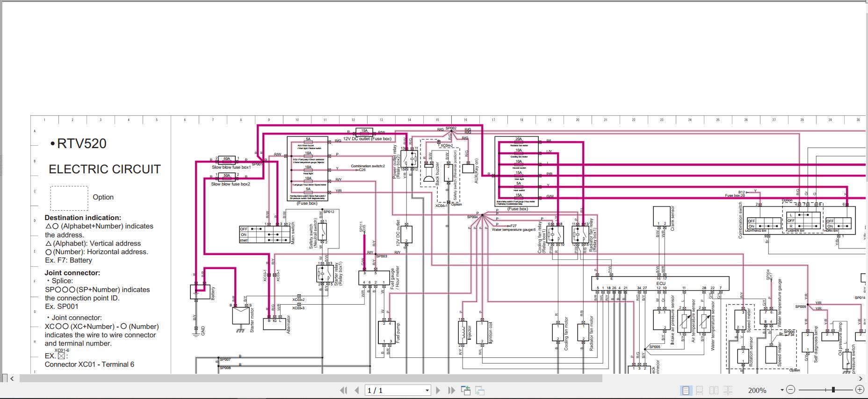Click the RTV520 title text
This screenshot has width=868, height=399.
pyautogui.click(x=82, y=143)
